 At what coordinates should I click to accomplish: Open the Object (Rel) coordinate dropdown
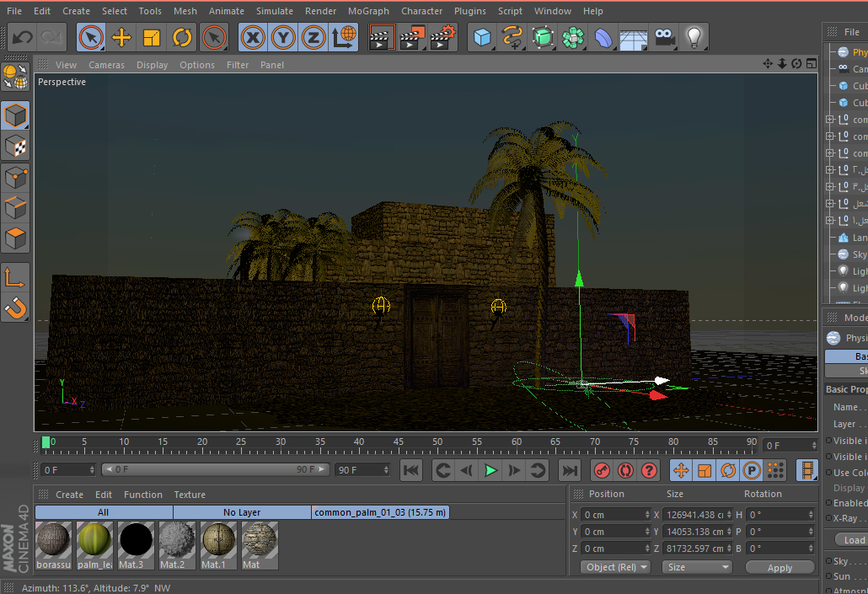coord(615,567)
